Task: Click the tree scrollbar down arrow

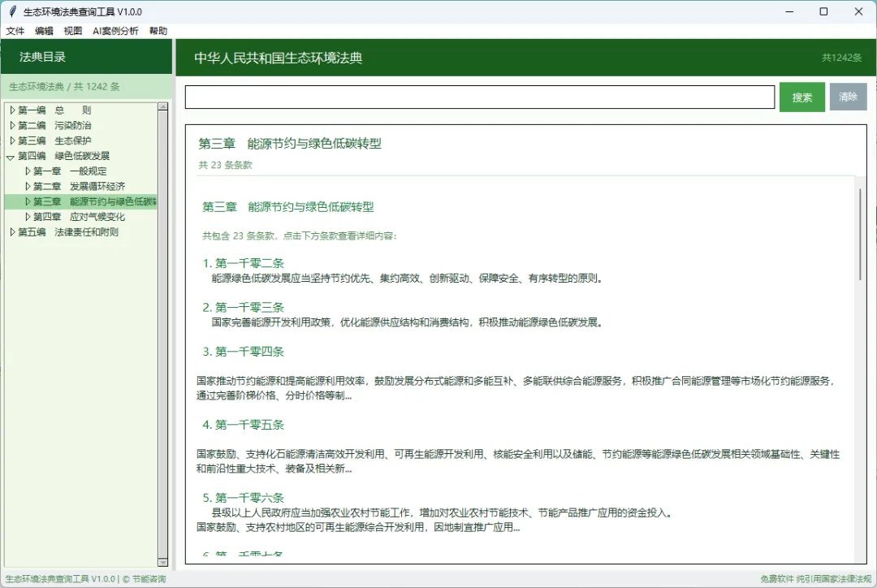Action: (162, 562)
